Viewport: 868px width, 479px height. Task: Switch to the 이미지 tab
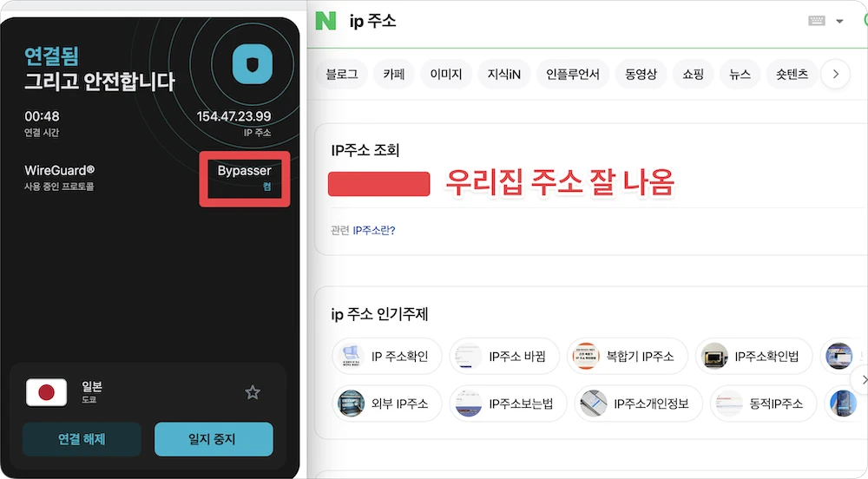coord(446,74)
